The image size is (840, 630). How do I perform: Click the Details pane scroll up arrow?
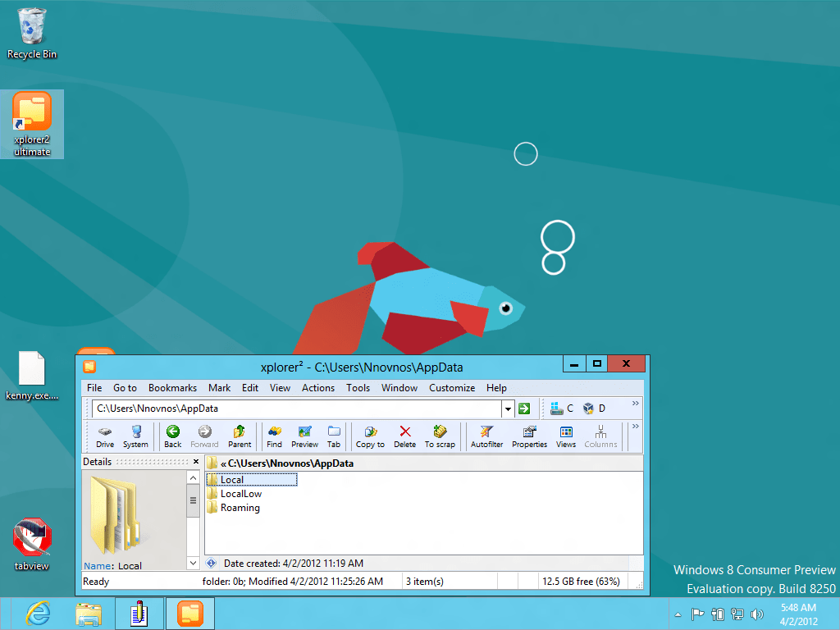coord(193,477)
